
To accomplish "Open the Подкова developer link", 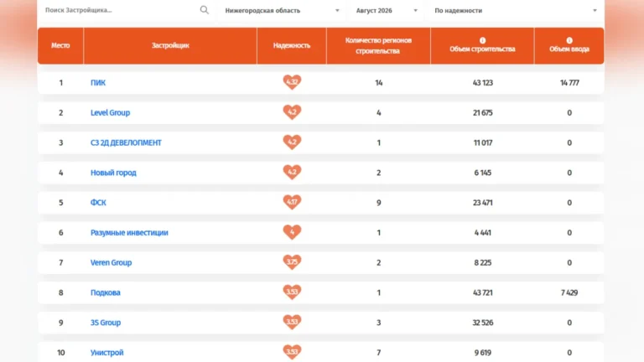I will 106,292.
